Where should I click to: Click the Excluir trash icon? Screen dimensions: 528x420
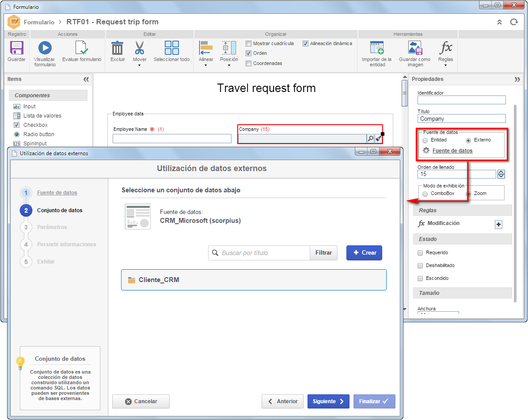pyautogui.click(x=117, y=48)
